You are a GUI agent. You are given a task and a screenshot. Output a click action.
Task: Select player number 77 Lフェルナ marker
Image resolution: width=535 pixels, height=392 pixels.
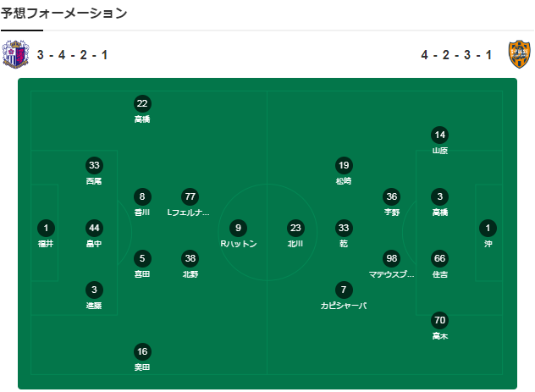190,196
